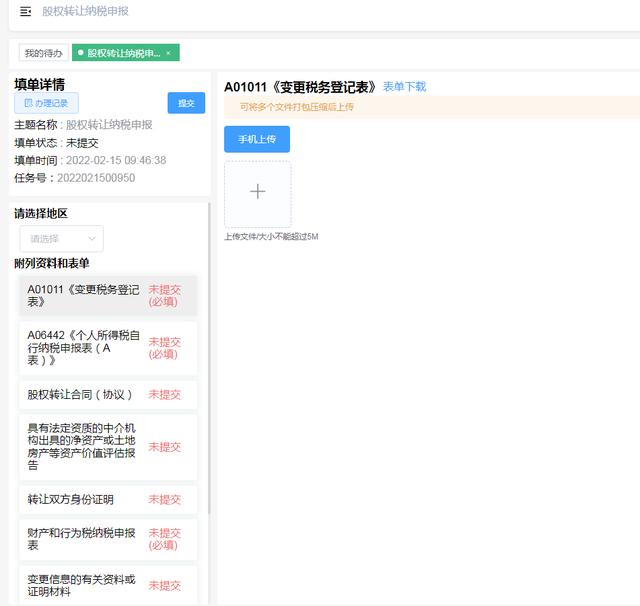Click the 股权转让纳税申报 page title in header
Image resolution: width=640 pixels, height=606 pixels.
(85, 12)
